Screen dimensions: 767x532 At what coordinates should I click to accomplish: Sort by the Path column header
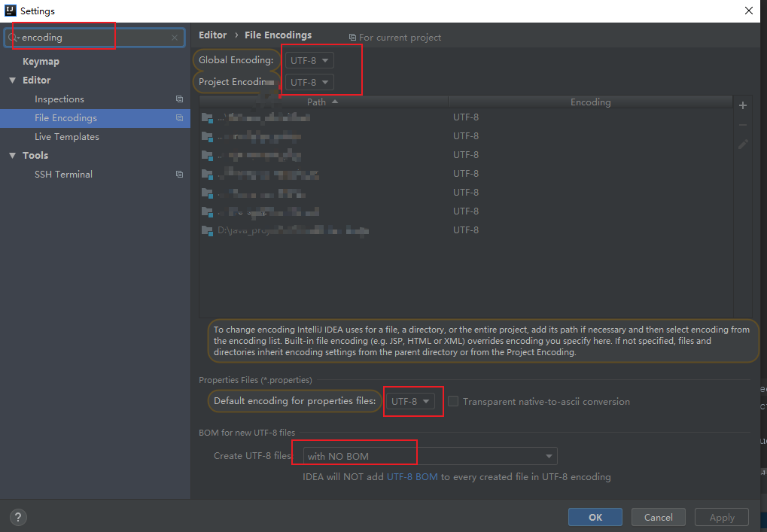click(324, 102)
